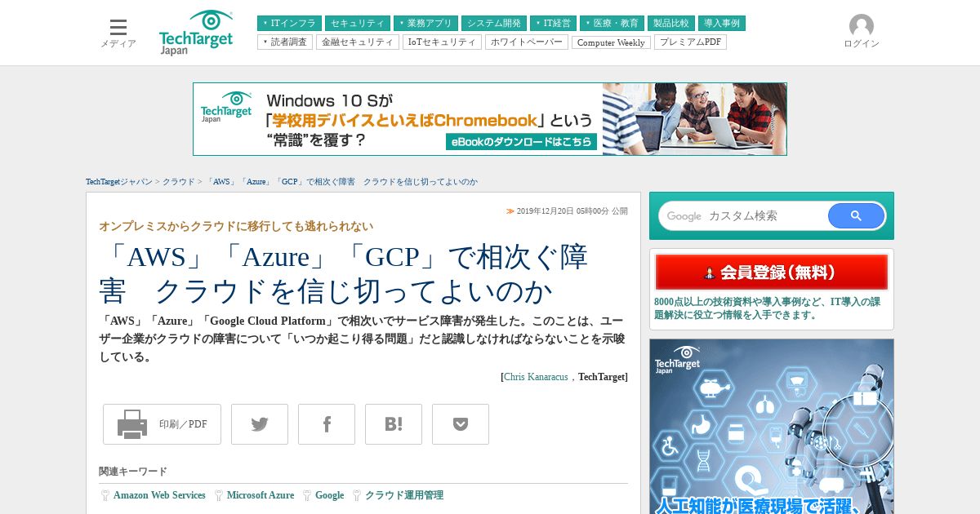The height and width of the screenshot is (514, 980).
Task: Share article on Facebook
Action: pyautogui.click(x=327, y=424)
